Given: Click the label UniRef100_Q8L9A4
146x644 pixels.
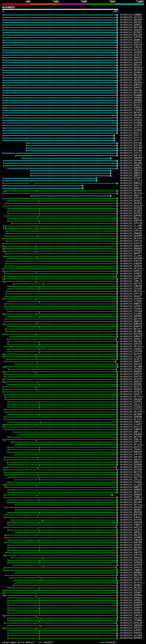Looking at the screenshot, I should point(131,163).
